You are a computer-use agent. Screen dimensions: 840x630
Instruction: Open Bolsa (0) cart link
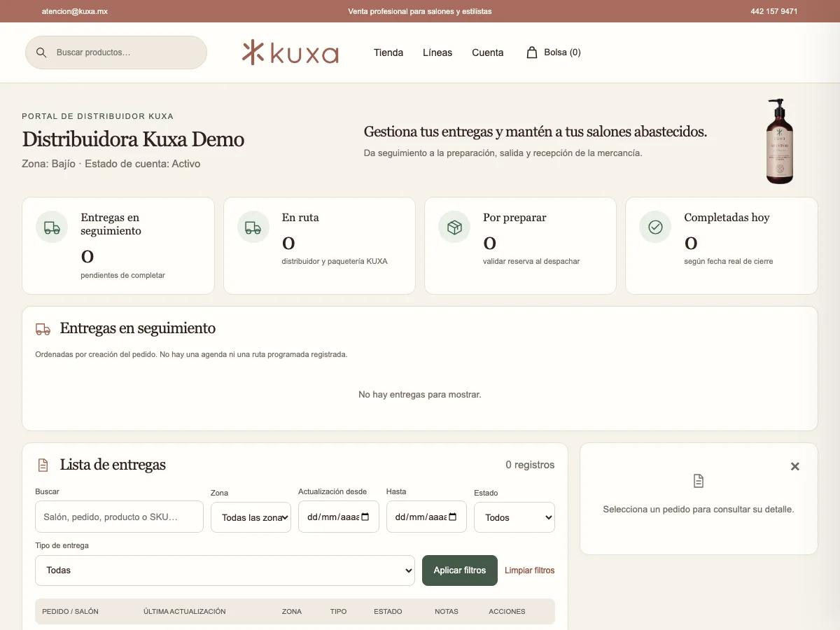click(x=553, y=52)
